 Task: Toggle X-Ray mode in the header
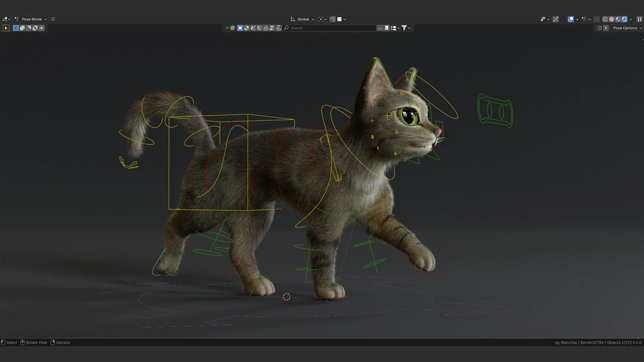click(x=597, y=19)
